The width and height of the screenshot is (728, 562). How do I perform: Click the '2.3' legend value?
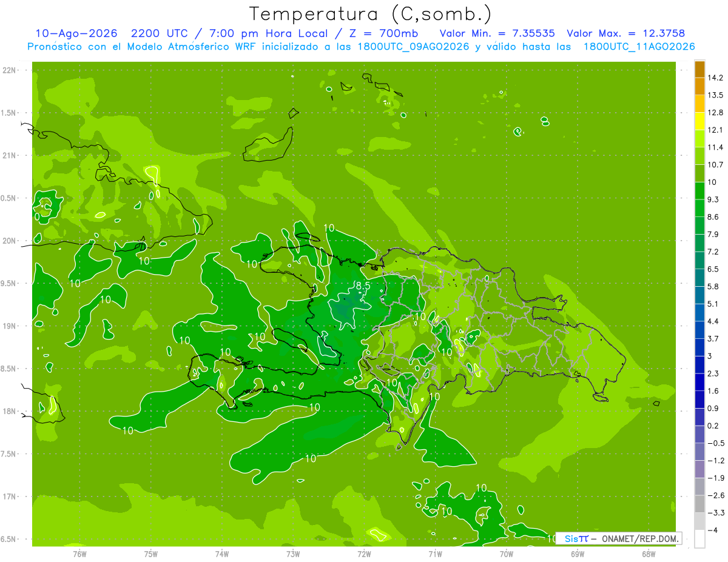(x=713, y=373)
